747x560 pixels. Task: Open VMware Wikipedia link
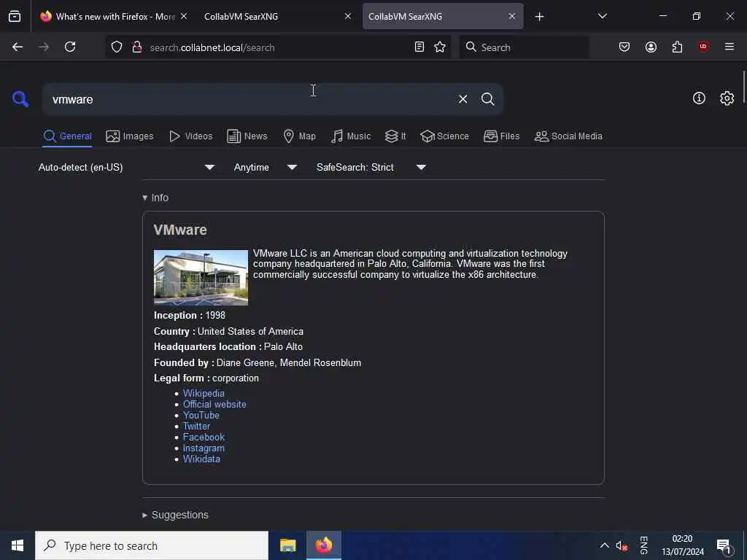[x=204, y=393]
